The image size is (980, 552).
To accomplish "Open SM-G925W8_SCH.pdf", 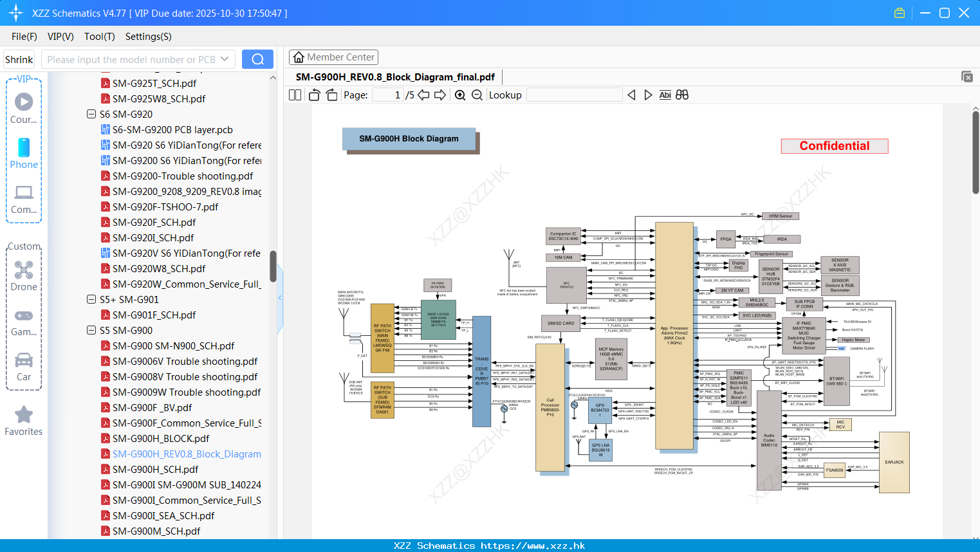I will (x=153, y=98).
